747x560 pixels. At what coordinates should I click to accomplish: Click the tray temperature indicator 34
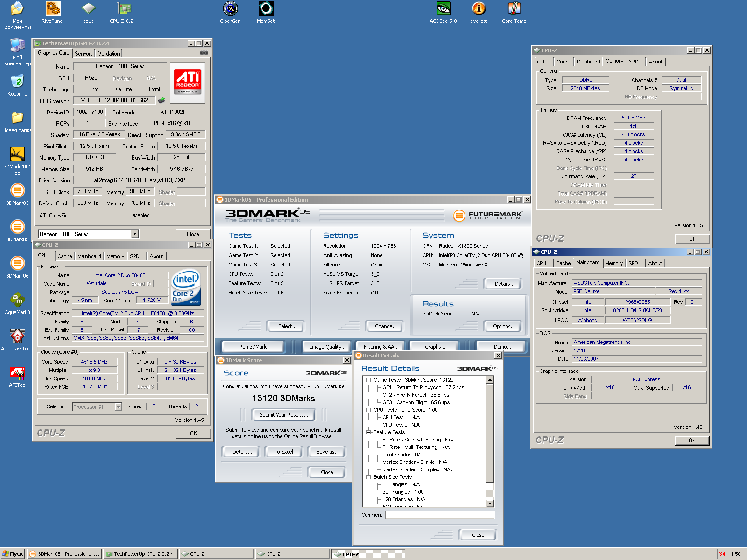point(722,554)
